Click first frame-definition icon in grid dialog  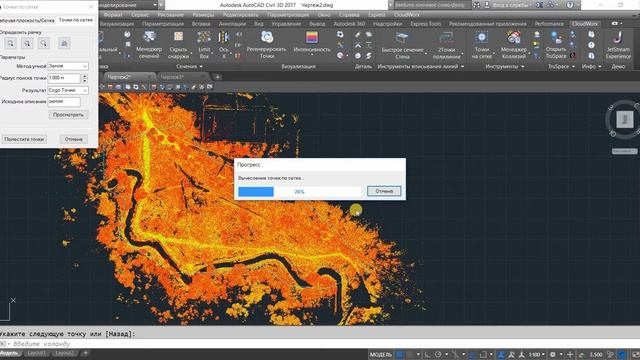point(11,43)
